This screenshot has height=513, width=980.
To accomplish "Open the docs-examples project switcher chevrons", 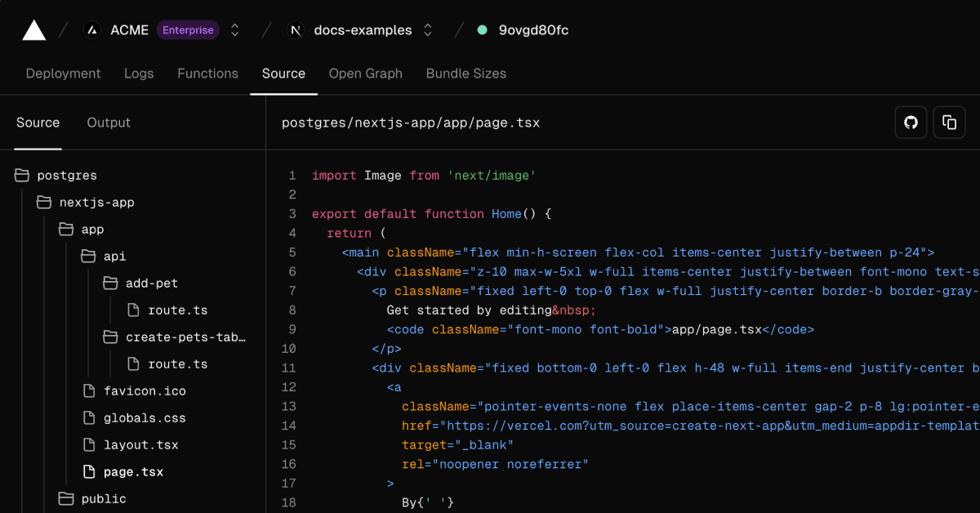I will [427, 30].
